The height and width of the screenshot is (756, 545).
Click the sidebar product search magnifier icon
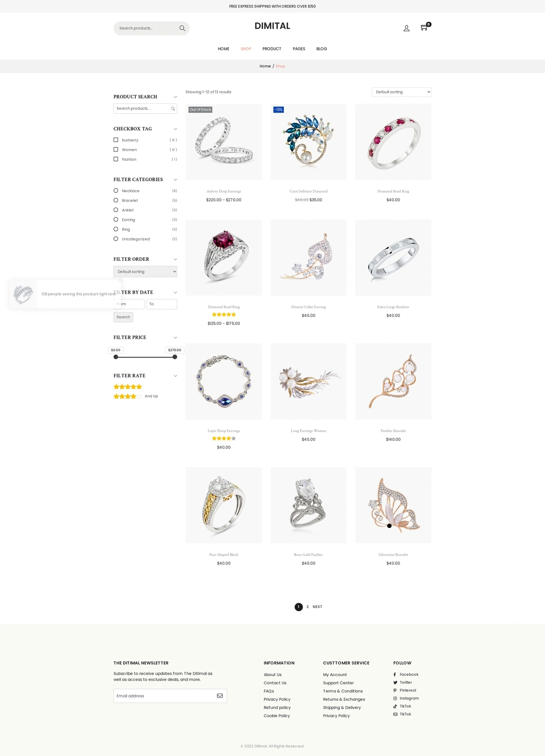173,108
